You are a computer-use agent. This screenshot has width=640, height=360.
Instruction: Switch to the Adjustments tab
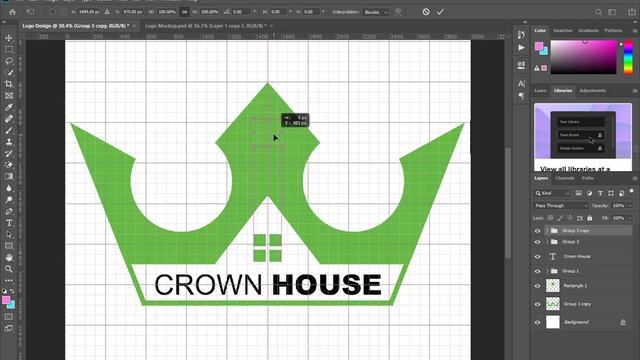point(592,91)
